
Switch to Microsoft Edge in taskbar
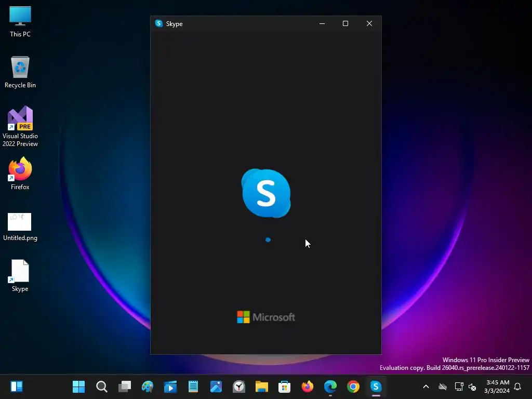(x=330, y=387)
